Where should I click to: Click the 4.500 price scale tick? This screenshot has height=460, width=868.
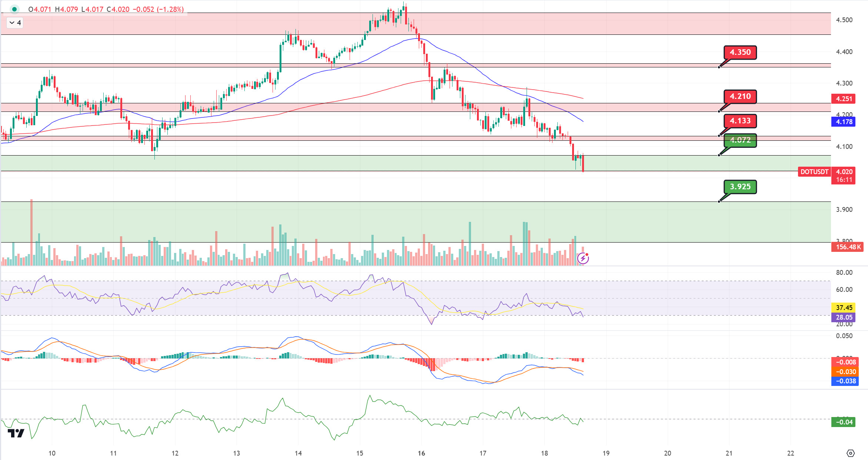(x=844, y=20)
